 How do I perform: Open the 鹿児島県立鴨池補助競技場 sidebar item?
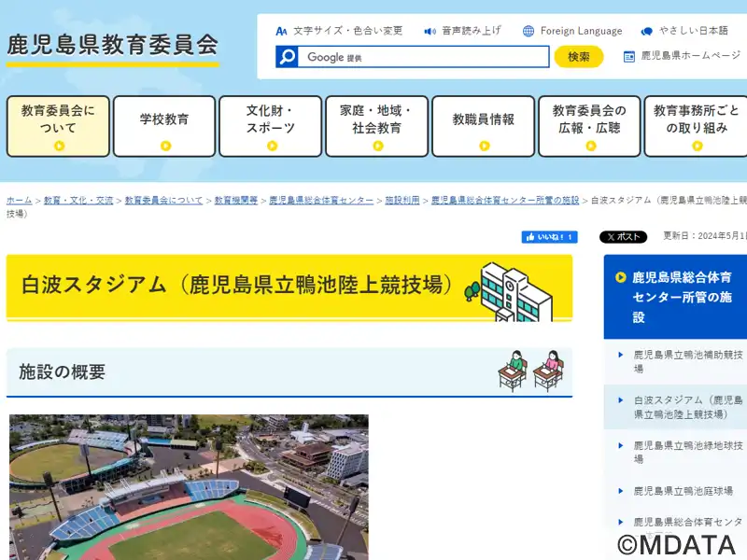tap(687, 361)
